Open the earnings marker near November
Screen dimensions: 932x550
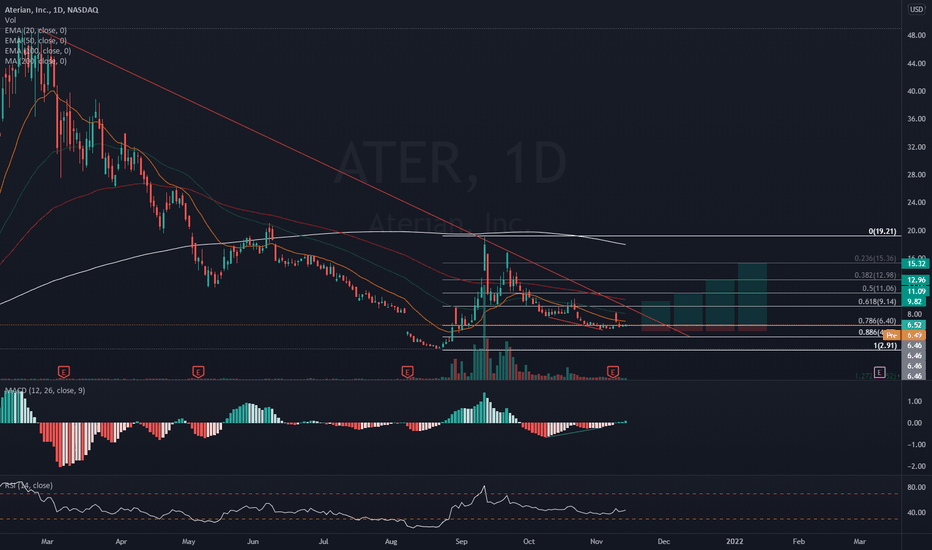pos(613,372)
